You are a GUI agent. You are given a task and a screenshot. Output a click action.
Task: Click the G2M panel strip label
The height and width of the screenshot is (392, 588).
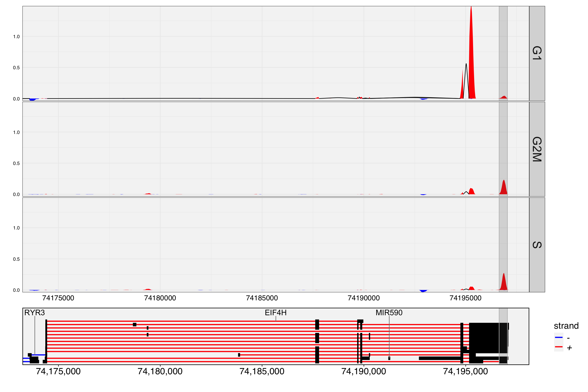click(x=537, y=149)
